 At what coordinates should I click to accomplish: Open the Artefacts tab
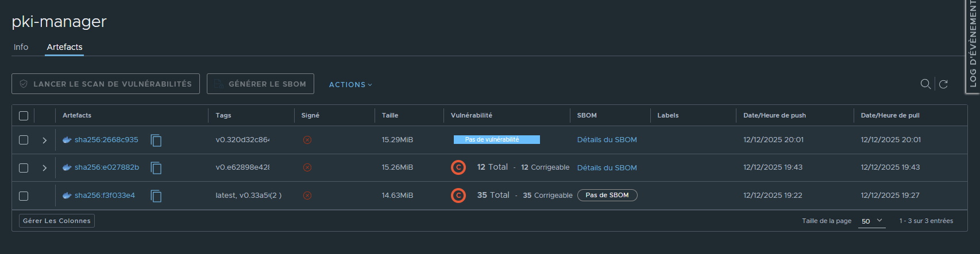(x=64, y=47)
